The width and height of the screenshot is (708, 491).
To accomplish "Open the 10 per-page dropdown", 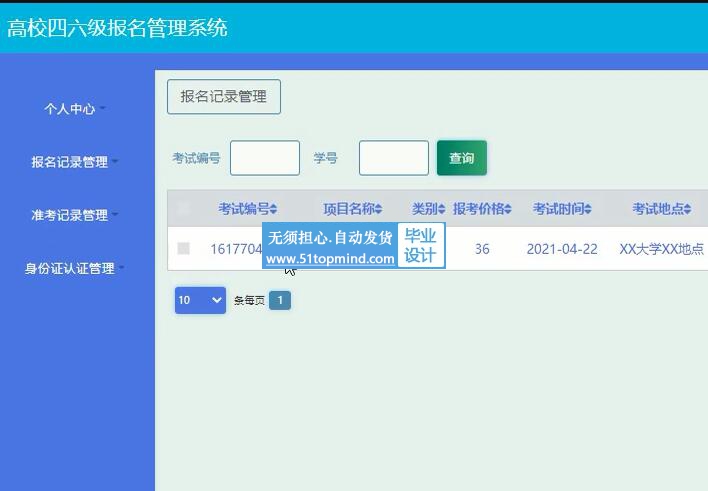I will pos(200,300).
